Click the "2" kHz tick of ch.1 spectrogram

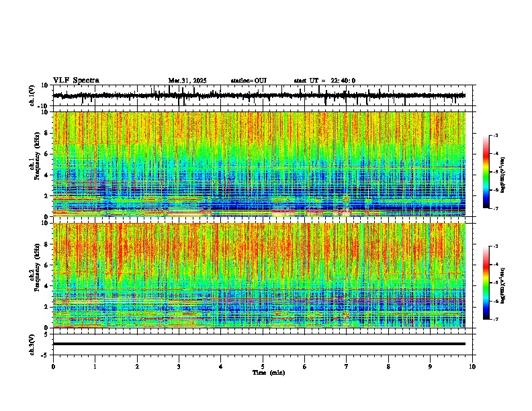tap(47, 195)
